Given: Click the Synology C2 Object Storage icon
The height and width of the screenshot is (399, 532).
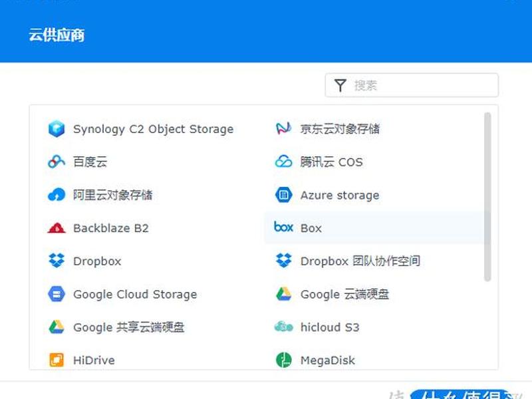Looking at the screenshot, I should [57, 128].
